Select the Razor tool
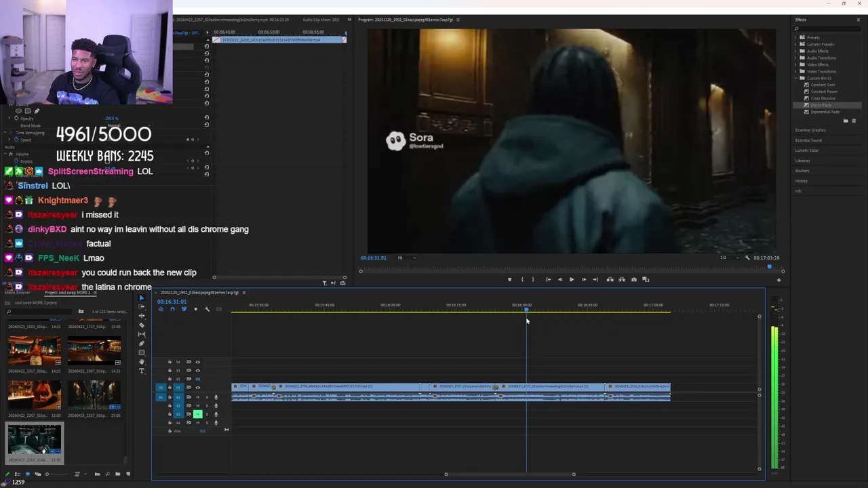The height and width of the screenshot is (488, 868). click(x=142, y=325)
